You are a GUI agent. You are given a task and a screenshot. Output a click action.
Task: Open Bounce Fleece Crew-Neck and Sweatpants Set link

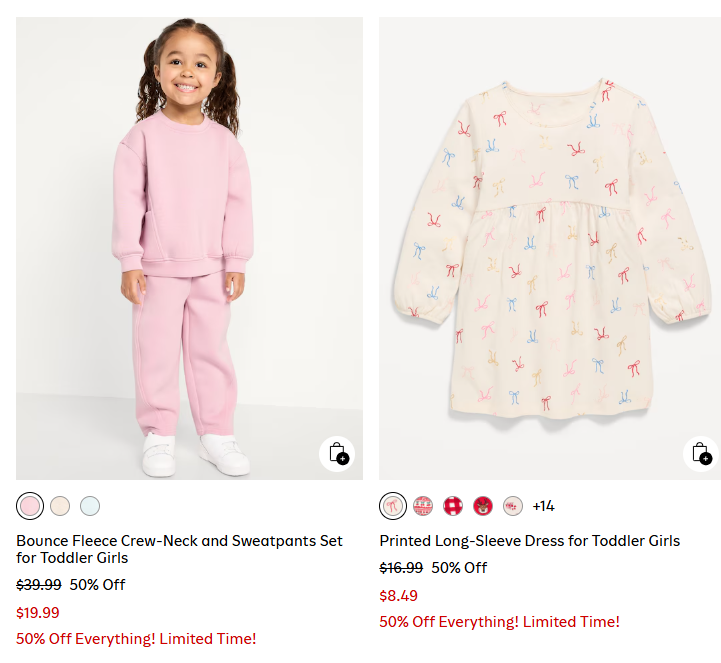click(x=179, y=549)
